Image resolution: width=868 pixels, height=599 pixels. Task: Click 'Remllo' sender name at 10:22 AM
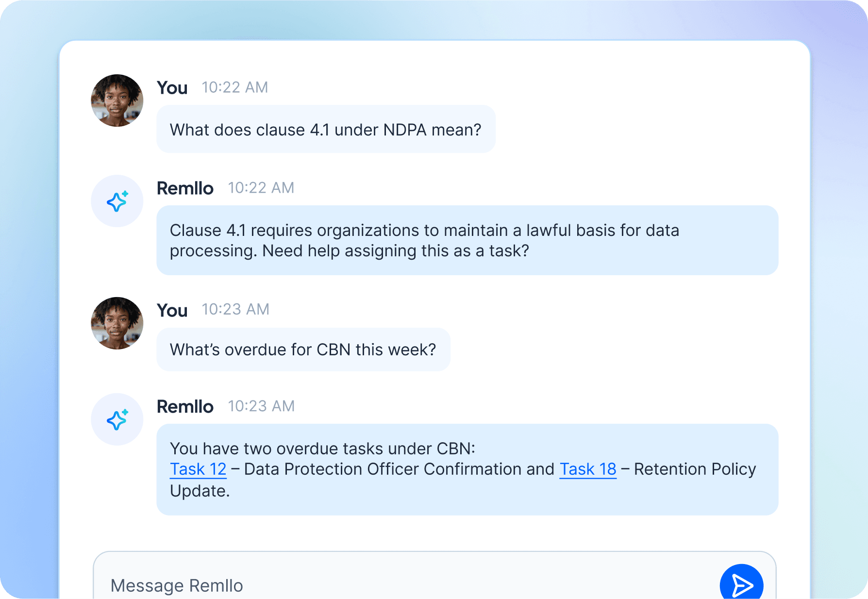tap(185, 188)
